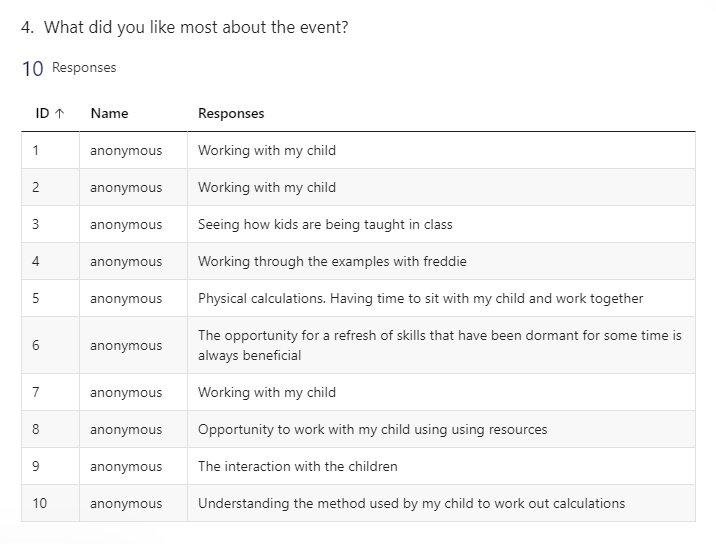This screenshot has height=544, width=716.
Task: Click 'The interaction with the children' response
Action: point(298,466)
